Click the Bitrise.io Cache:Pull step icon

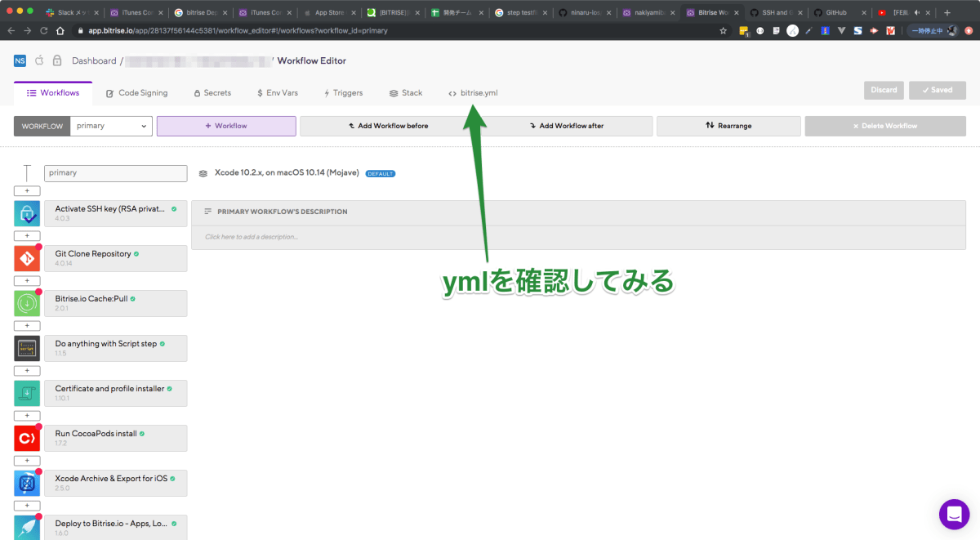(x=27, y=303)
